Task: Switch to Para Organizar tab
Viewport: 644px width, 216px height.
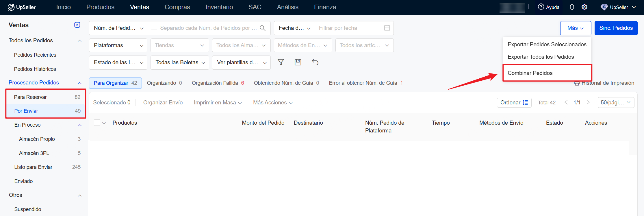Action: click(x=115, y=83)
